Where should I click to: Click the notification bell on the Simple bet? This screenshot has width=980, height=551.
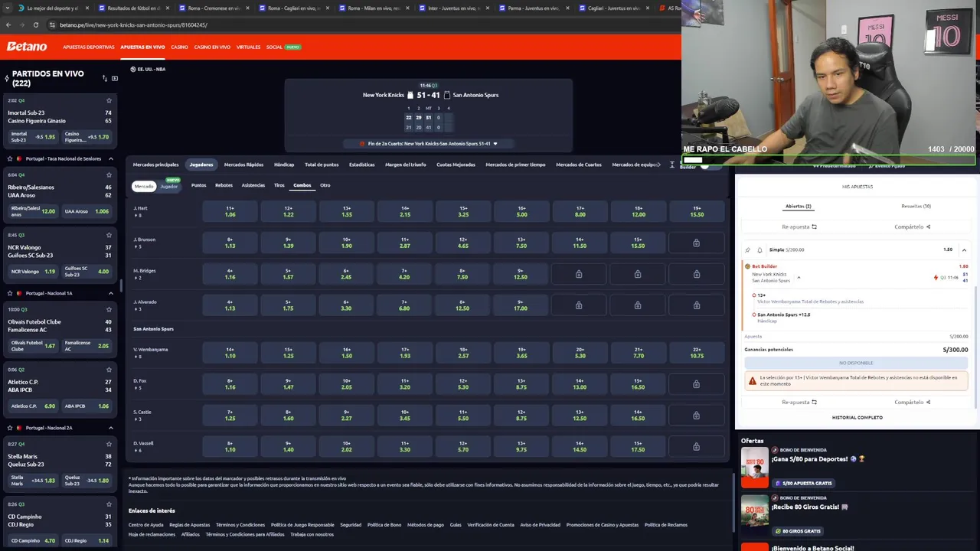(759, 249)
